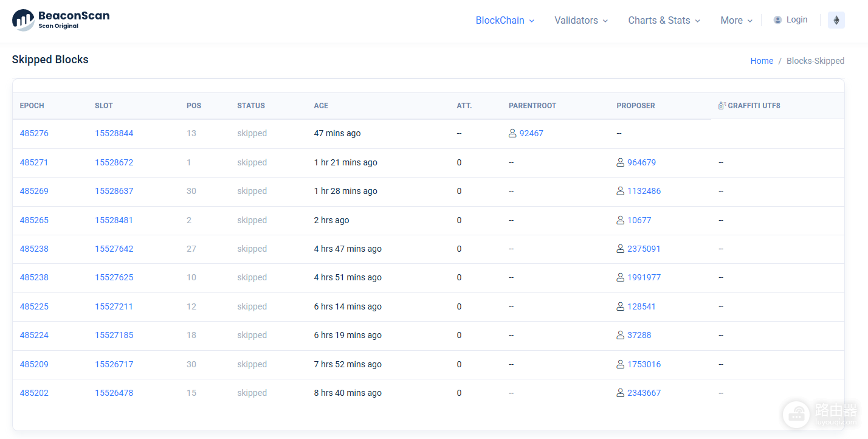Viewport: 868px width, 439px height.
Task: Open epoch 485202
Action: [34, 393]
